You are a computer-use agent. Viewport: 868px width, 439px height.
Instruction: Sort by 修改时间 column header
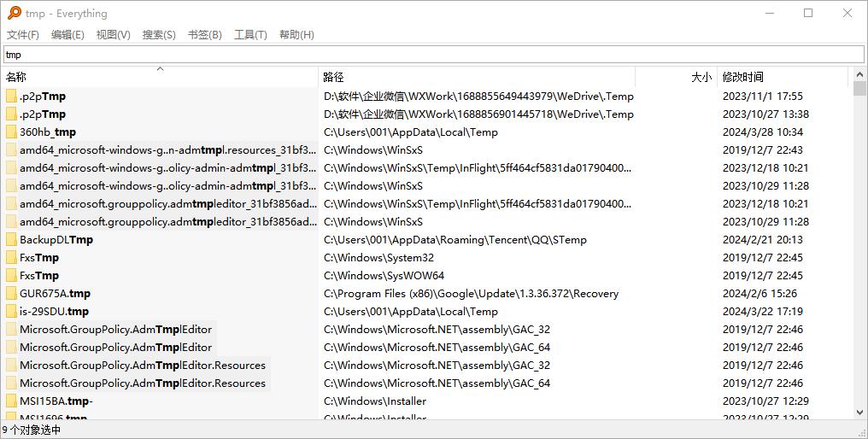[x=742, y=77]
